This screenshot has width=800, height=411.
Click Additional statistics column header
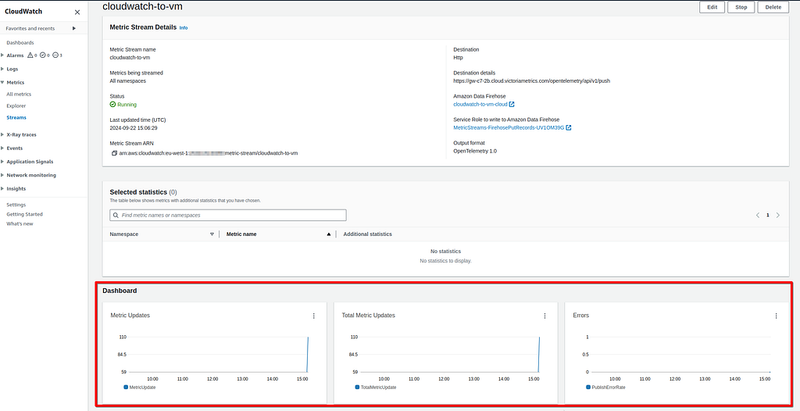pyautogui.click(x=367, y=235)
